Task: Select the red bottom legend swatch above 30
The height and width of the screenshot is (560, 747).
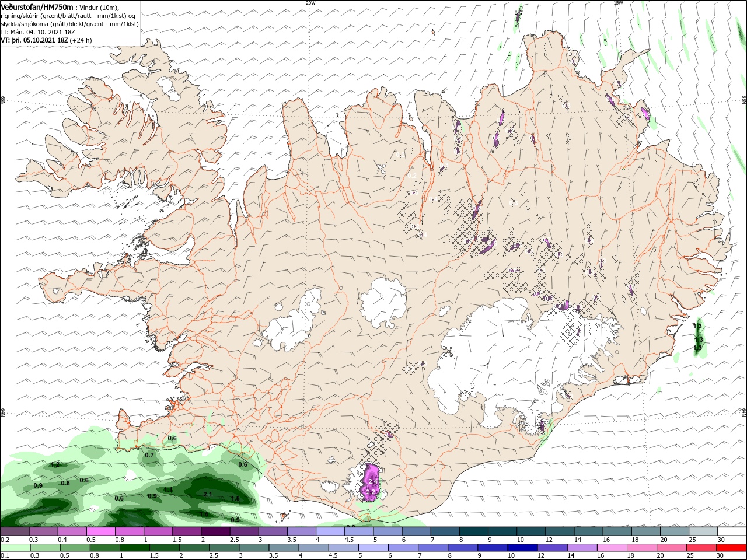Action: pos(731,548)
